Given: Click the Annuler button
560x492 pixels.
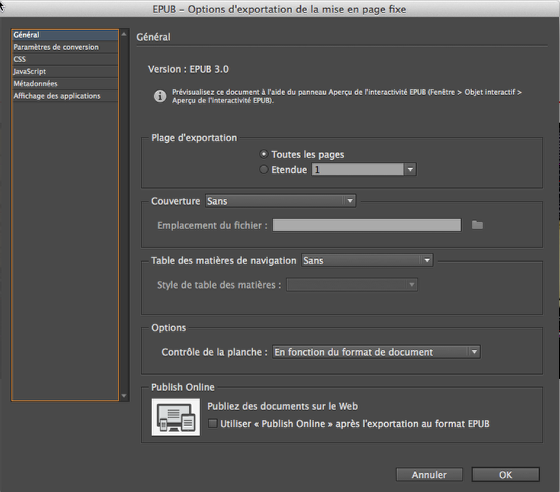Looking at the screenshot, I should (x=429, y=475).
